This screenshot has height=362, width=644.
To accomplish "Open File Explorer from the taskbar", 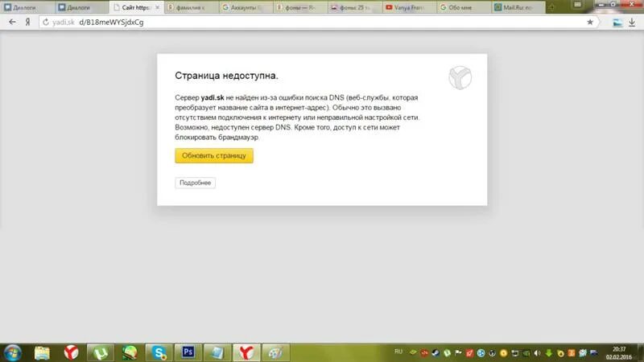I will pyautogui.click(x=42, y=353).
